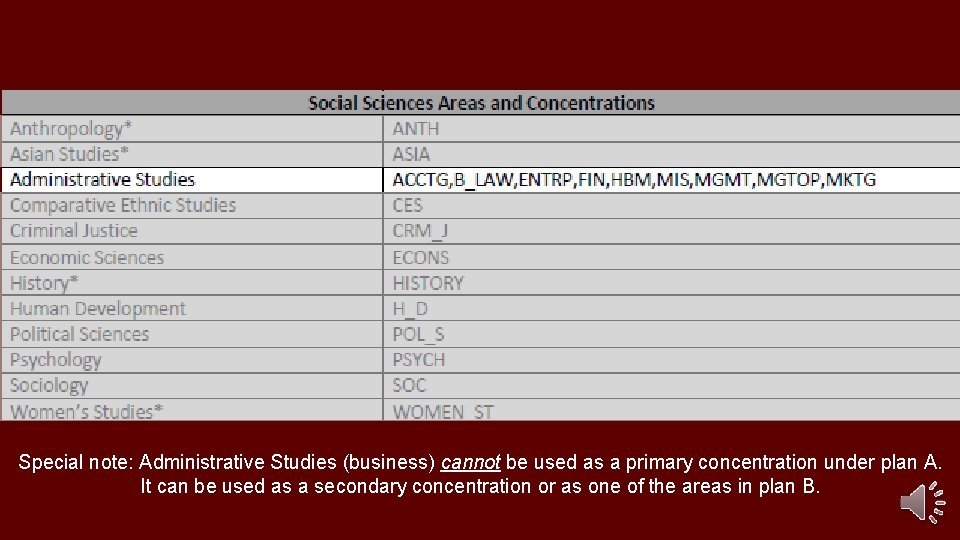
Task: Click the Criminal Justice cell
Action: pos(74,231)
